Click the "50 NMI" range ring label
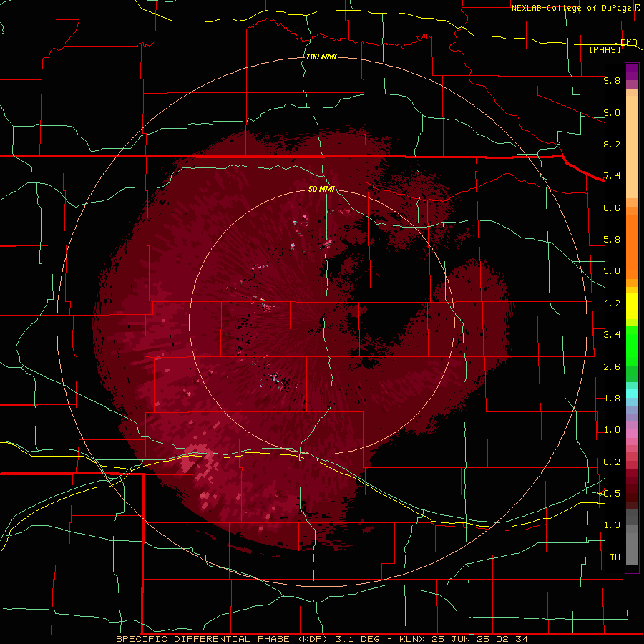This screenshot has height=644, width=644. point(321,189)
